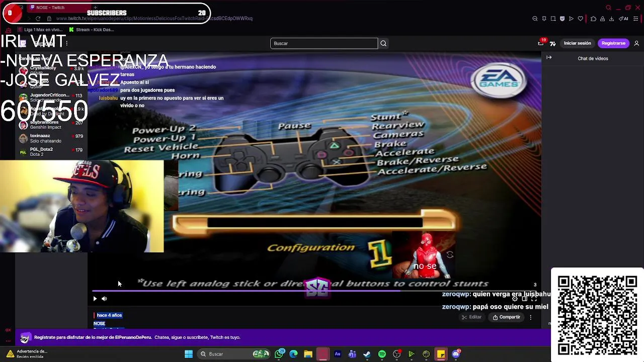Open Microsoft Edge from the taskbar
The width and height of the screenshot is (644, 362).
click(x=293, y=354)
